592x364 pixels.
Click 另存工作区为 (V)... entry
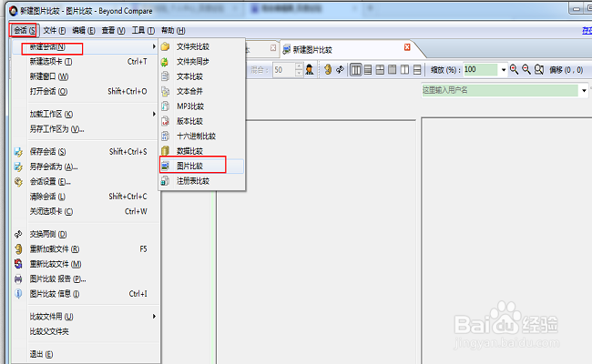pyautogui.click(x=85, y=129)
